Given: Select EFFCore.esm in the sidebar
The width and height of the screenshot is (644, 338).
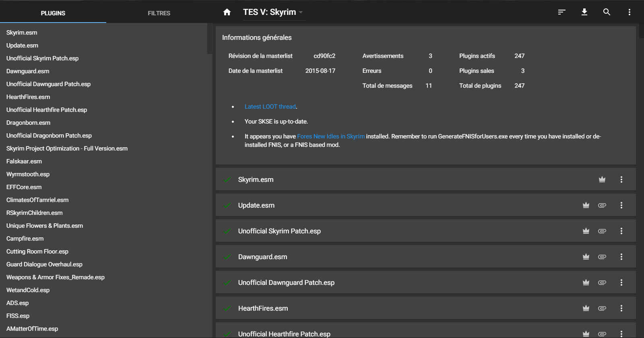Looking at the screenshot, I should (x=24, y=187).
